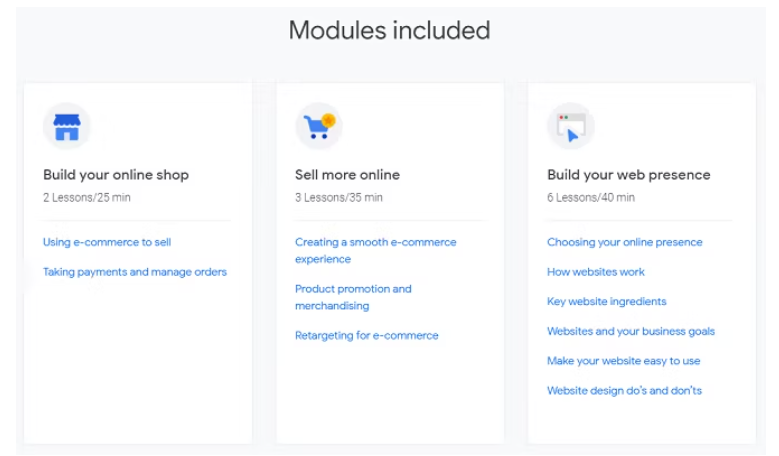
Task: Open 'Key website ingredients' lesson
Action: tap(607, 301)
